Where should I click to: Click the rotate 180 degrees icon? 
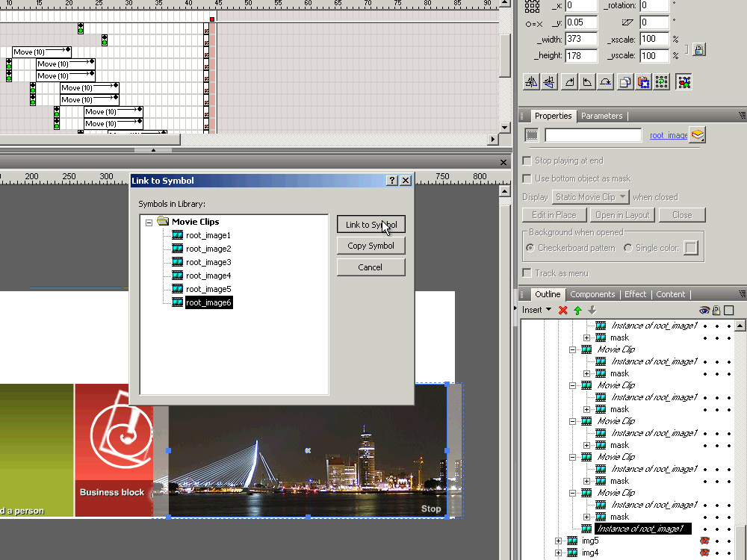click(606, 82)
